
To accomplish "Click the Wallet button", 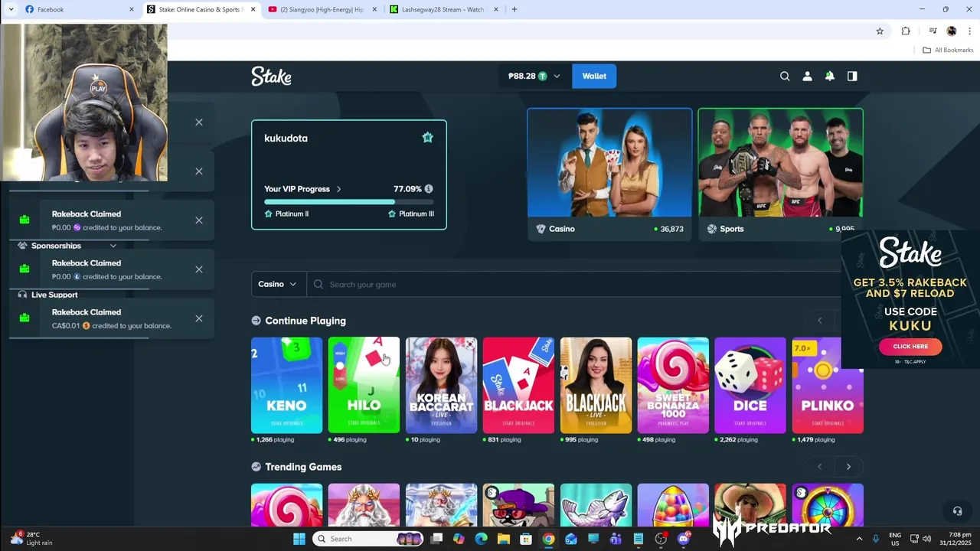I will [594, 76].
